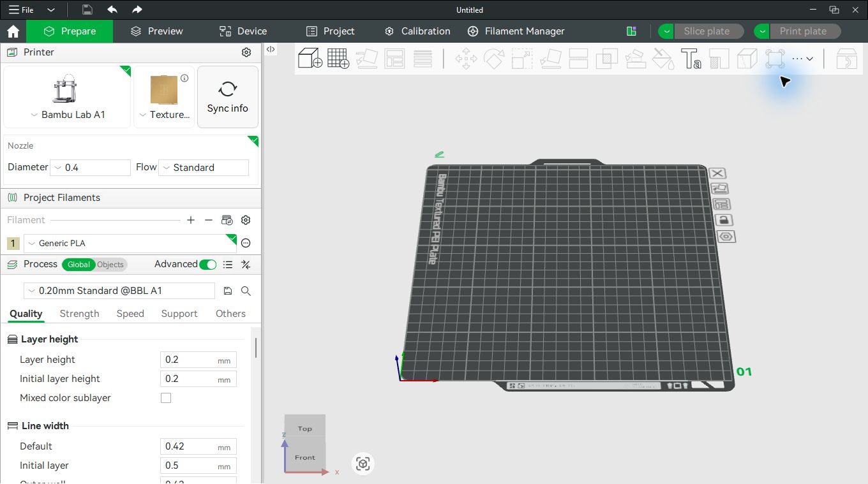Click the reset view camera icon
Screen dimensions: 868x484
[x=363, y=464]
